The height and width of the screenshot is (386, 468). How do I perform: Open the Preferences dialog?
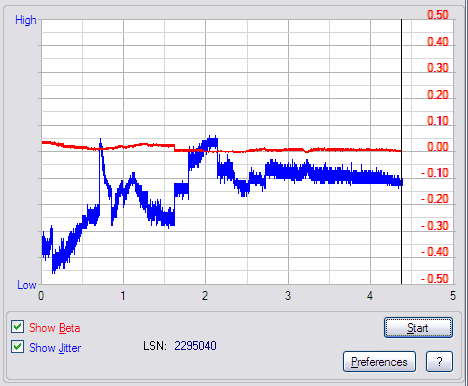(379, 362)
